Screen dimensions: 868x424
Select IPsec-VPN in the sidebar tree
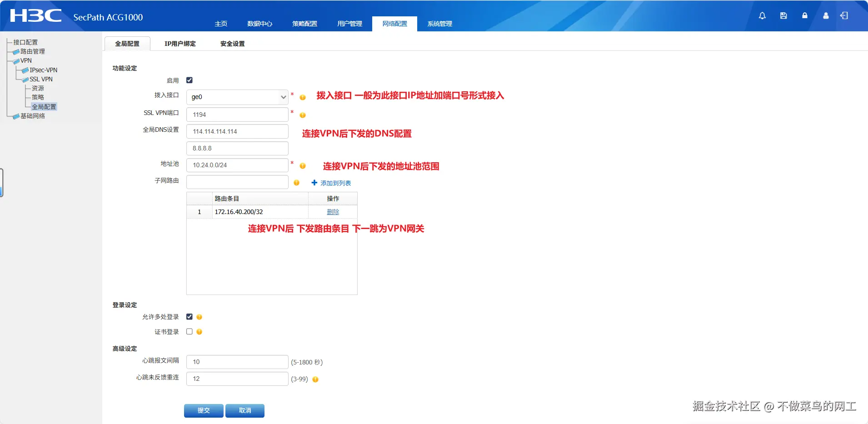click(44, 70)
